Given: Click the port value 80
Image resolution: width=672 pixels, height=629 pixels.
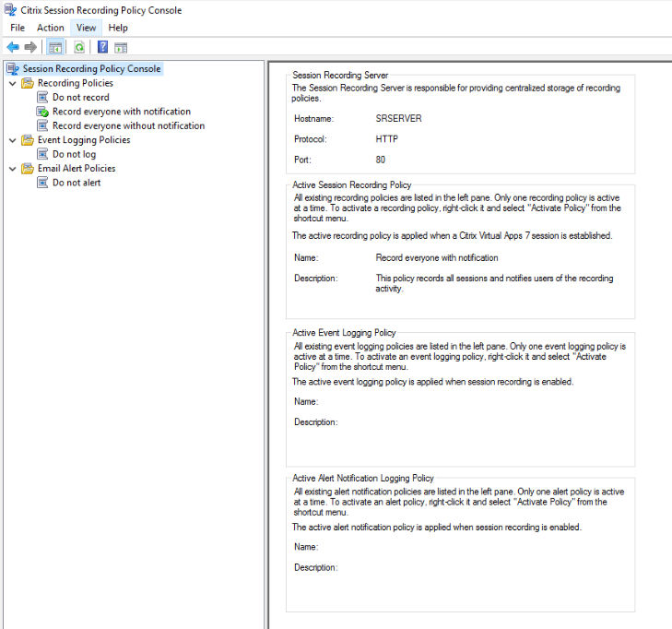Looking at the screenshot, I should coord(381,160).
